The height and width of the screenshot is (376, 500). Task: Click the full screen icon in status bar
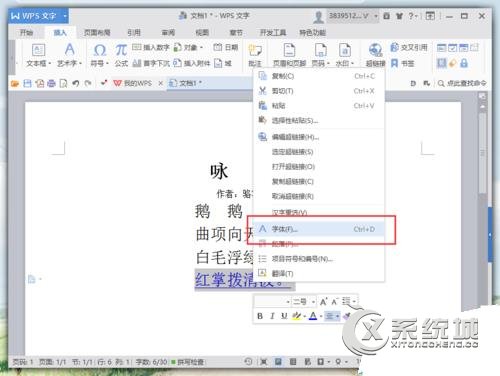click(x=263, y=361)
